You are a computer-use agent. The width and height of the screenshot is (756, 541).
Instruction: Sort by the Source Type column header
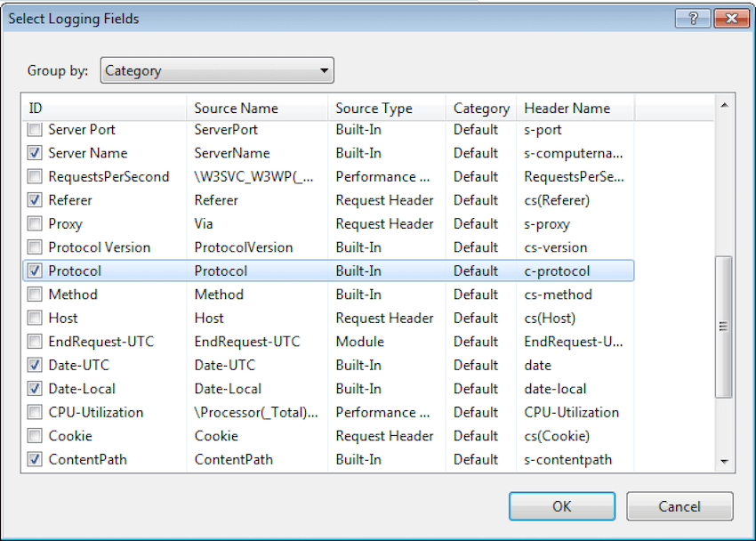click(387, 108)
